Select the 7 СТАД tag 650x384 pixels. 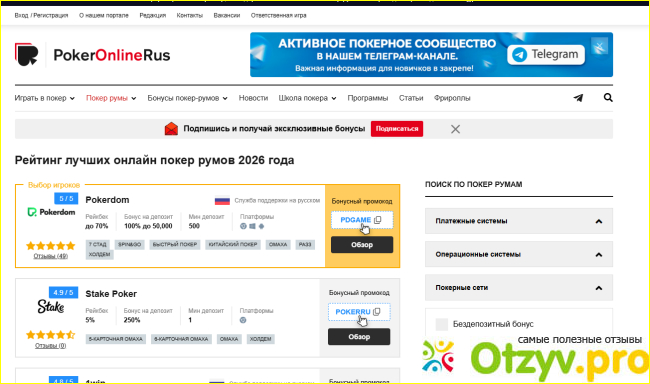click(x=97, y=245)
